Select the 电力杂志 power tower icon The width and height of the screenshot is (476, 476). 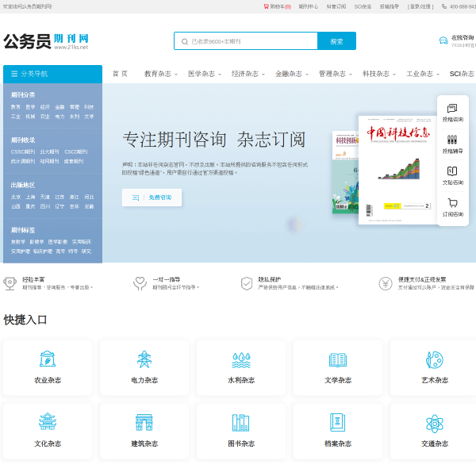click(144, 359)
